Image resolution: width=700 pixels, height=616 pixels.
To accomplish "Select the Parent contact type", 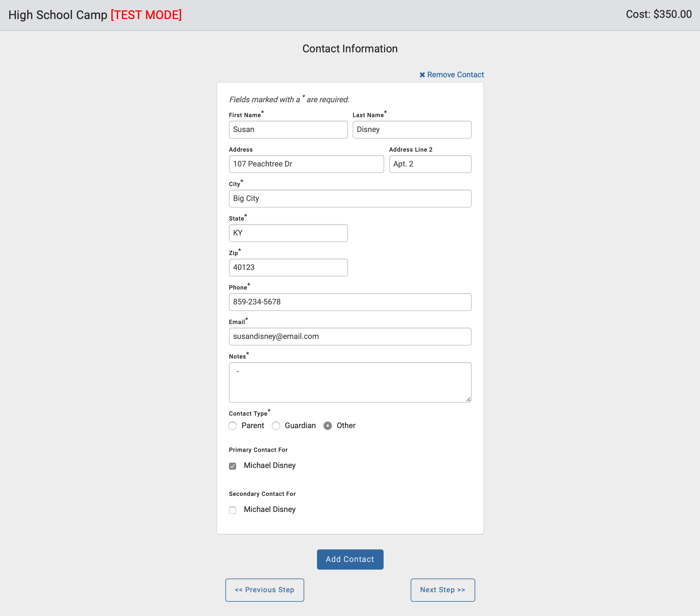I will (x=233, y=426).
